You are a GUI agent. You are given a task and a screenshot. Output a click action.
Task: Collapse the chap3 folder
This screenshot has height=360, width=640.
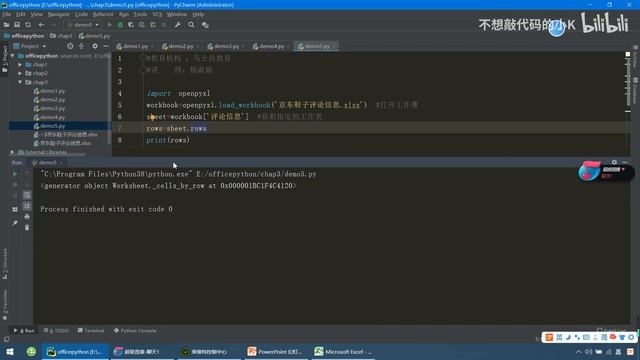tap(20, 82)
